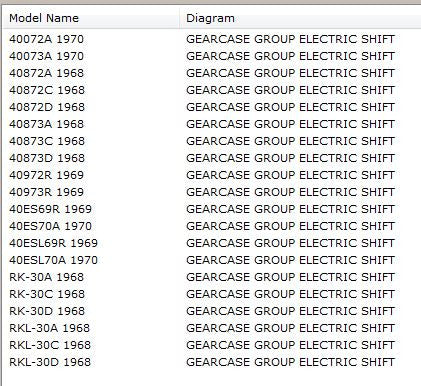
Task: Sort by the Diagram column header
Action: tap(300, 18)
